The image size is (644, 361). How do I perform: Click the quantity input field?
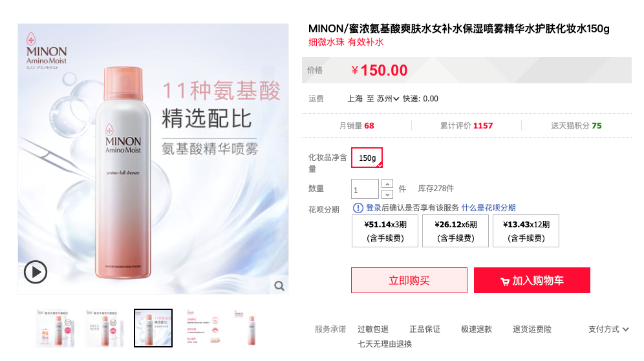tap(365, 189)
